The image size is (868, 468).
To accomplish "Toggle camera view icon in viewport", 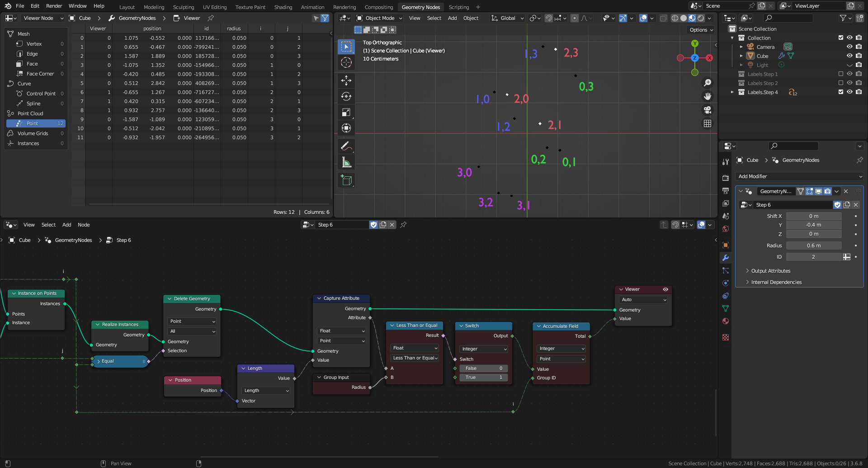I will click(708, 110).
